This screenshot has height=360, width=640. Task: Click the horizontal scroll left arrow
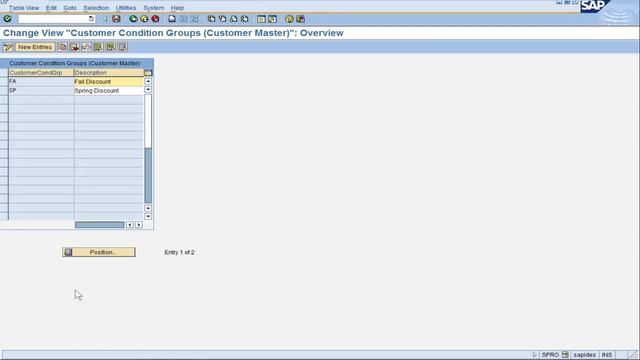130,225
